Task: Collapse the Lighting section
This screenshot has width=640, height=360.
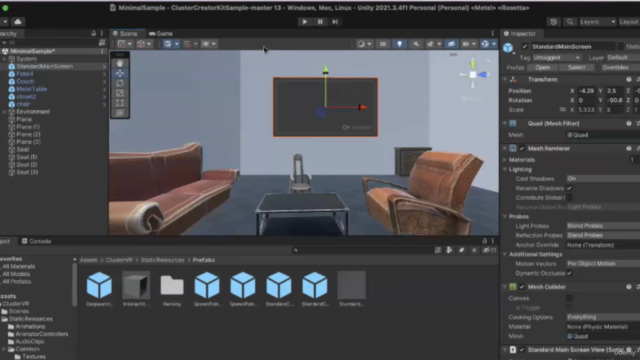Action: tap(505, 169)
